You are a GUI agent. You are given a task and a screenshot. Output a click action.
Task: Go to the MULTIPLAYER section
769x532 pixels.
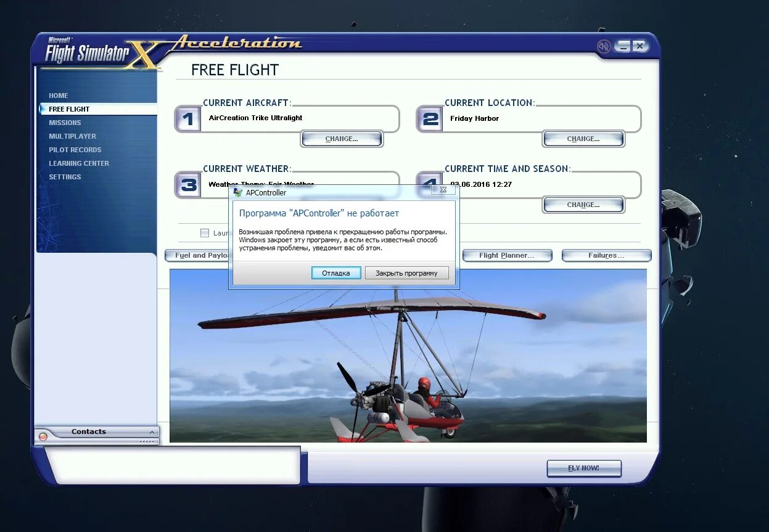point(72,136)
